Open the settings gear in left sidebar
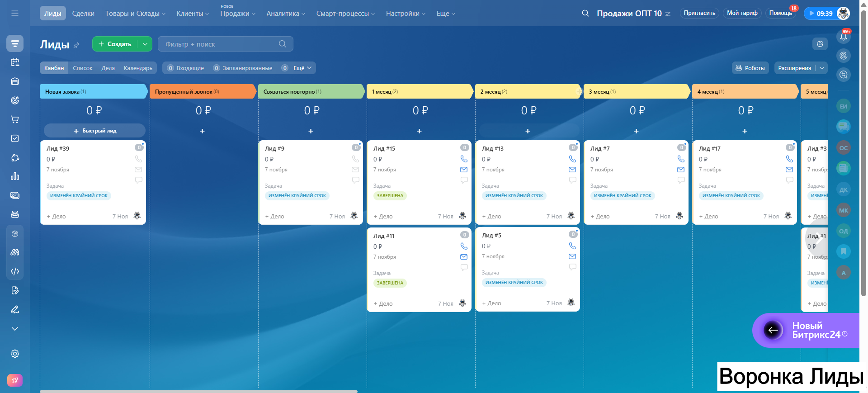Image resolution: width=868 pixels, height=393 pixels. [x=15, y=354]
